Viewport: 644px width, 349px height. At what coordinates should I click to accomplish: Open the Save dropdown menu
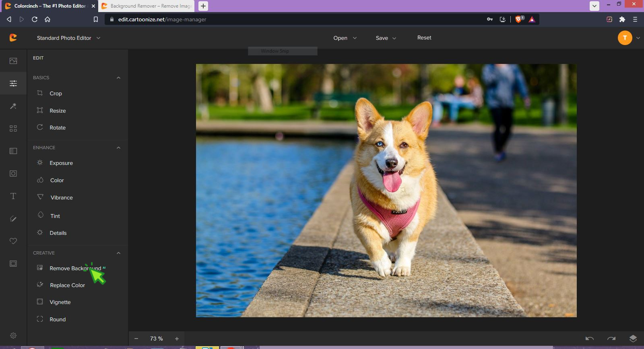click(x=386, y=38)
